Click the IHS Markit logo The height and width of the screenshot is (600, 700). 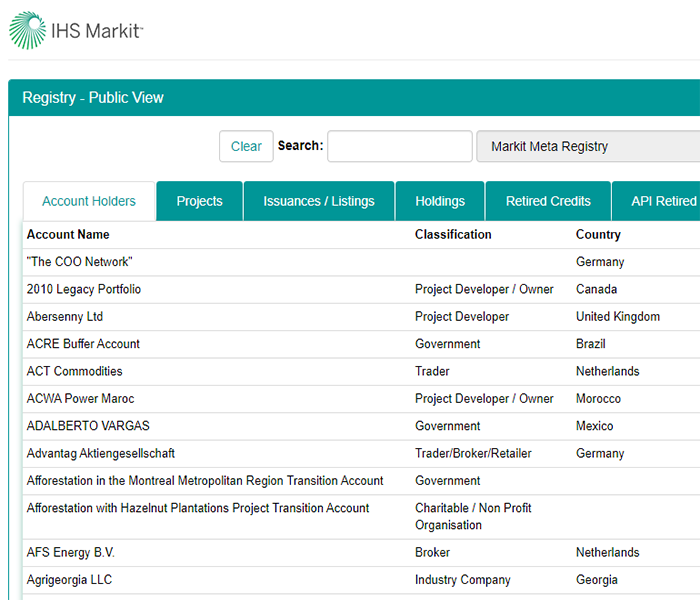coord(76,30)
